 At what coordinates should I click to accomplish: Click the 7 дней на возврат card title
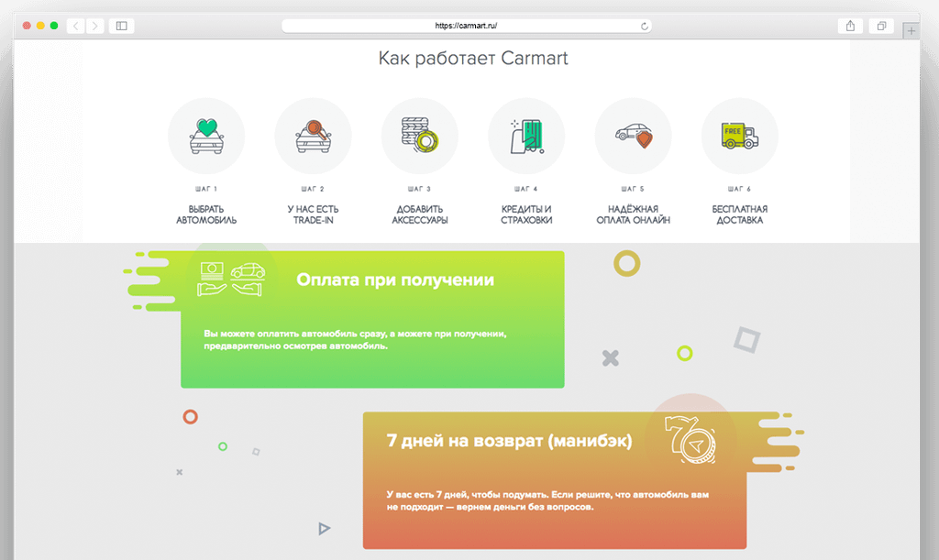tap(509, 441)
